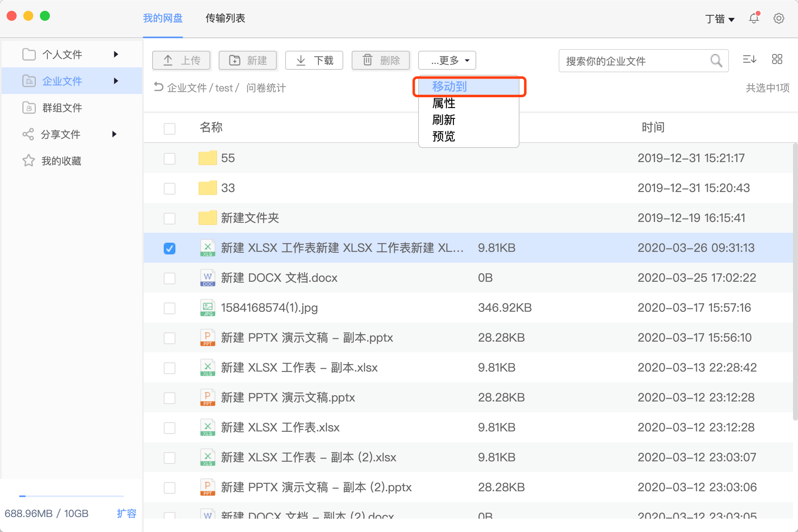Expand 个人文件 sidebar arrow

[x=116, y=54]
